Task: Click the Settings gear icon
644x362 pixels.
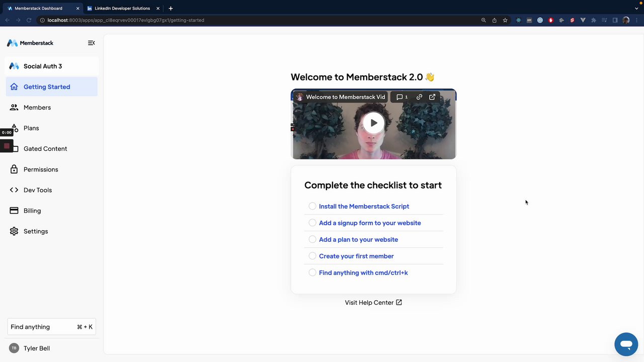Action: tap(14, 231)
